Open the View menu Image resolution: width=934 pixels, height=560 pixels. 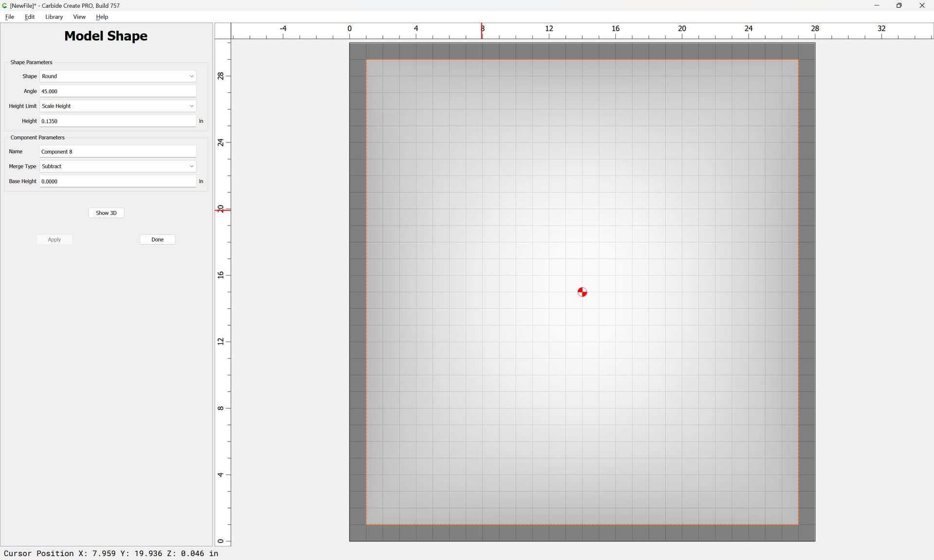(79, 17)
